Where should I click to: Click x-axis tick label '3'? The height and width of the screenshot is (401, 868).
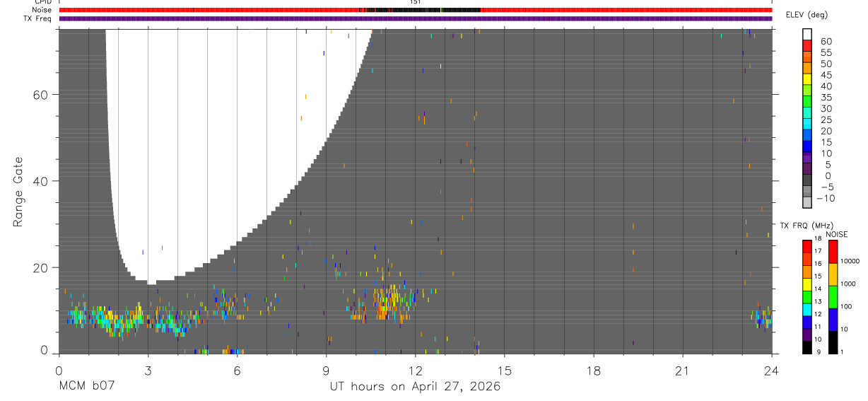click(148, 371)
